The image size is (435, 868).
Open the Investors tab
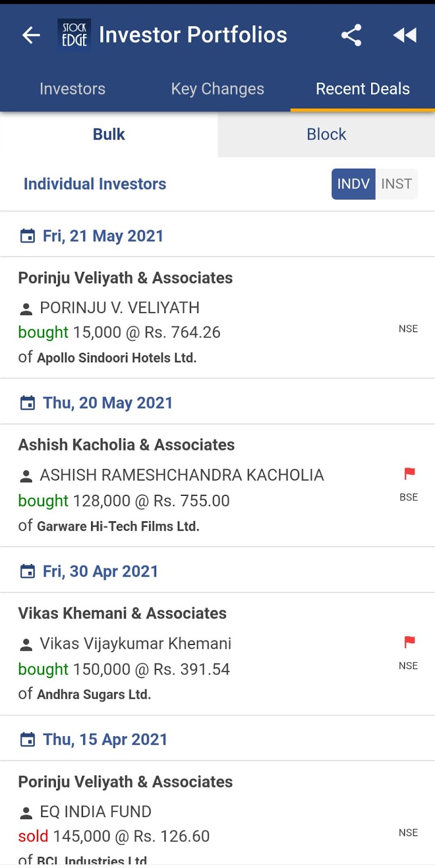72,89
